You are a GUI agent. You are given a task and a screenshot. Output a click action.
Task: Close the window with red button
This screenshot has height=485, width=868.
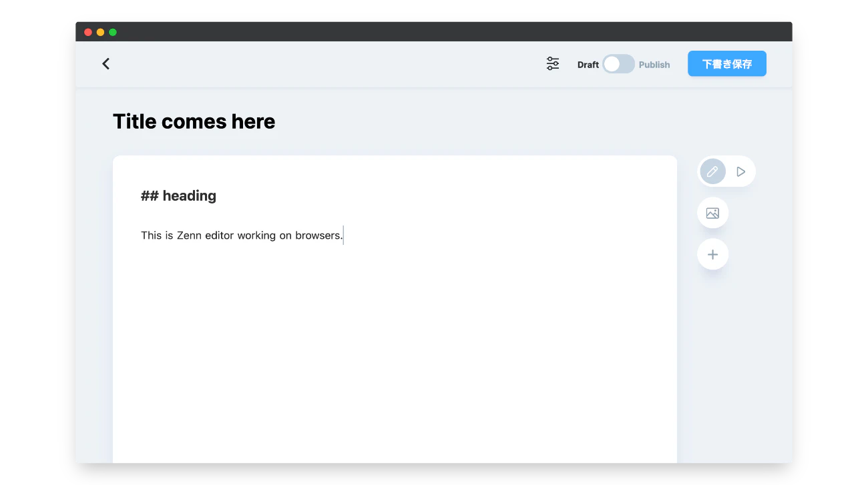tap(88, 32)
